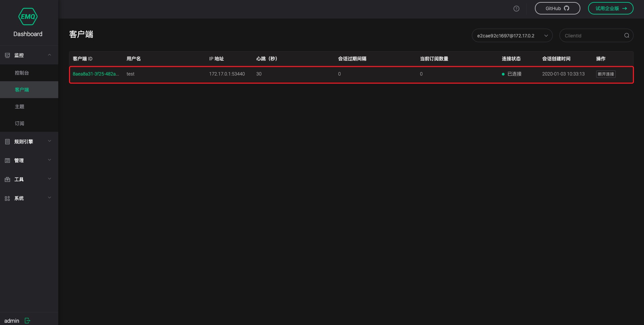Click the 规则引擎 rule engine icon
644x325 pixels.
click(7, 142)
